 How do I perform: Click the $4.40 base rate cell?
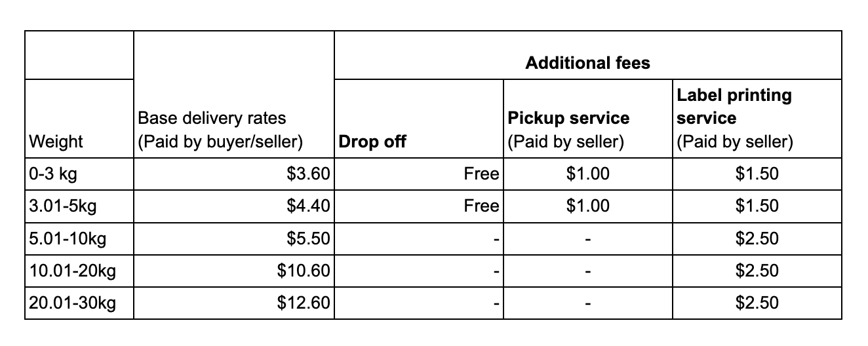(x=234, y=206)
